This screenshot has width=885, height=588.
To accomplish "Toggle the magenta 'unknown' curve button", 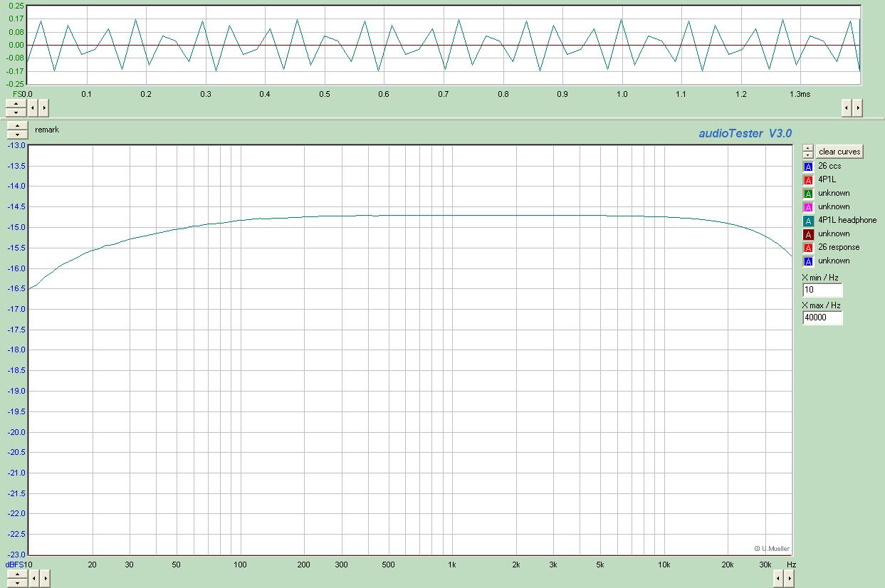I will click(808, 207).
